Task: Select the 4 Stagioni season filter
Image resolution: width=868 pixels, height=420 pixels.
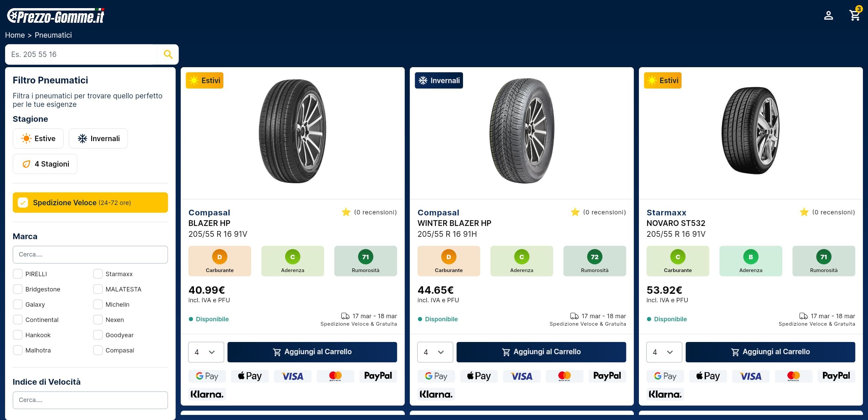Action: click(x=45, y=164)
